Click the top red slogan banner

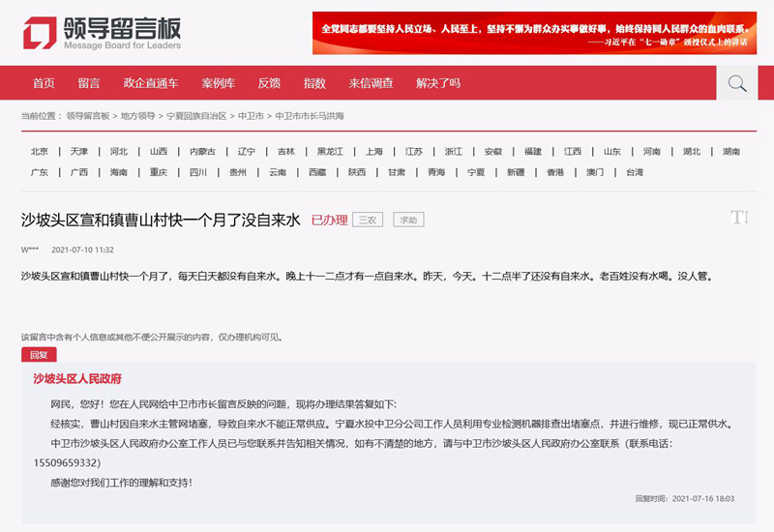pyautogui.click(x=531, y=33)
